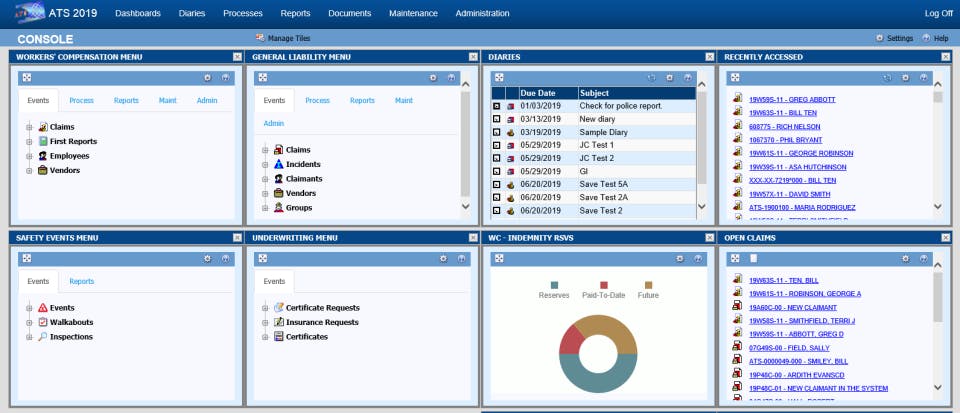This screenshot has width=960, height=413.
Task: Click gear icon in Open Claims tile
Action: click(905, 259)
